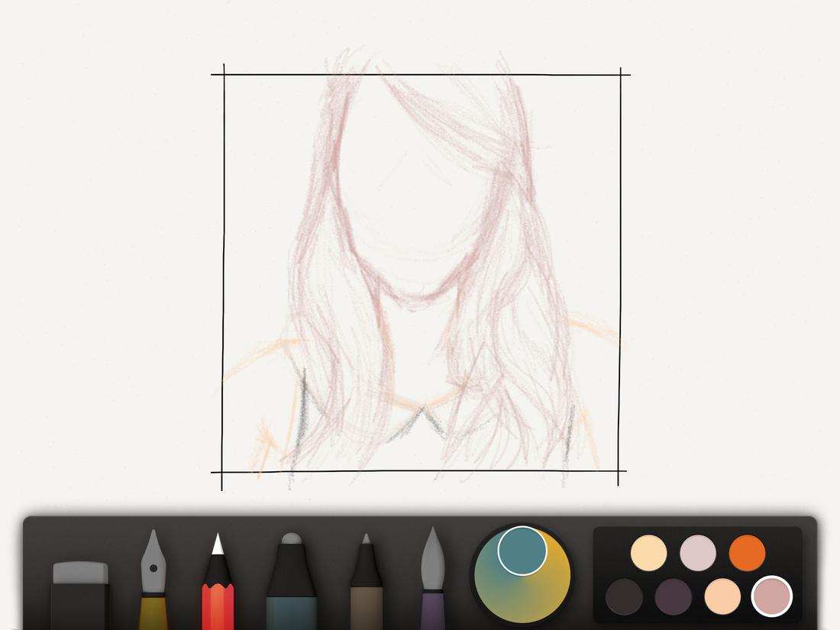Tap the teal color circle inside the mixer
This screenshot has width=840, height=630.
[x=523, y=551]
